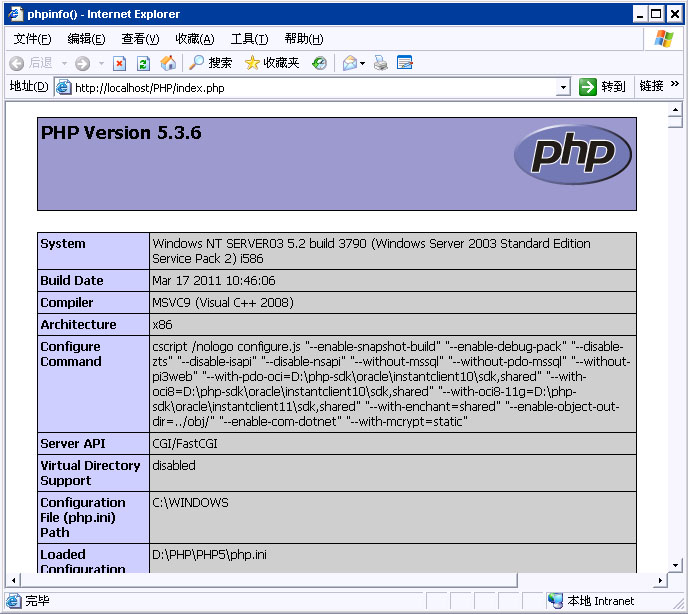Screen dimensions: 688x614
Task: Stop loading the page
Action: coord(119,63)
